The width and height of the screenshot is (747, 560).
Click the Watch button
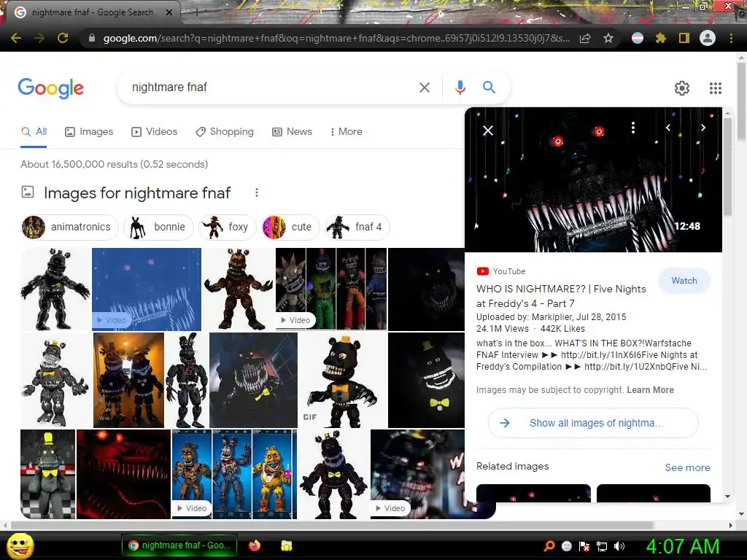684,281
